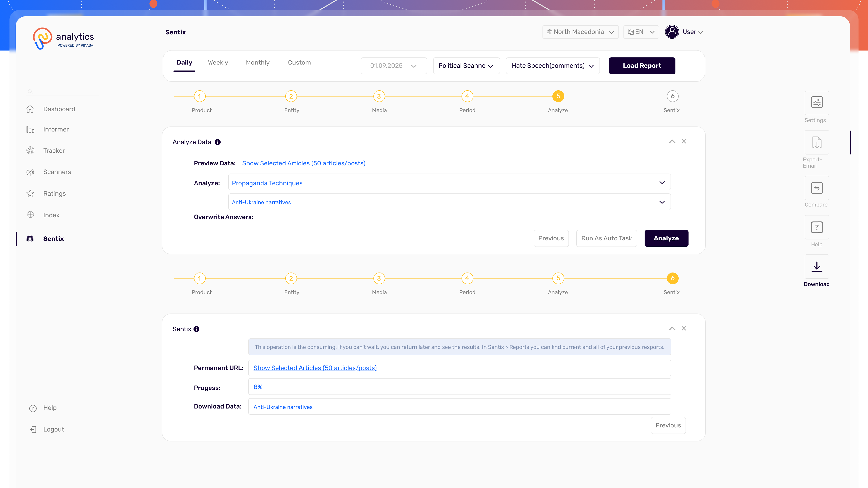Open Show Selected Articles link in Permanent URL

click(x=315, y=368)
